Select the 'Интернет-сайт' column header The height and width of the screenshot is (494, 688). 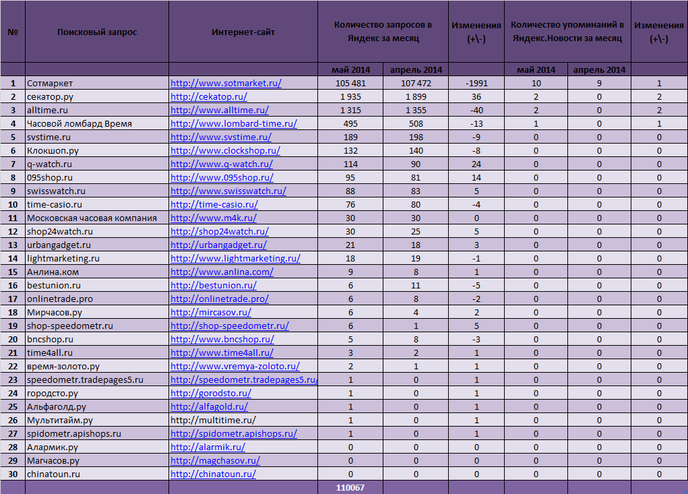coord(243,32)
